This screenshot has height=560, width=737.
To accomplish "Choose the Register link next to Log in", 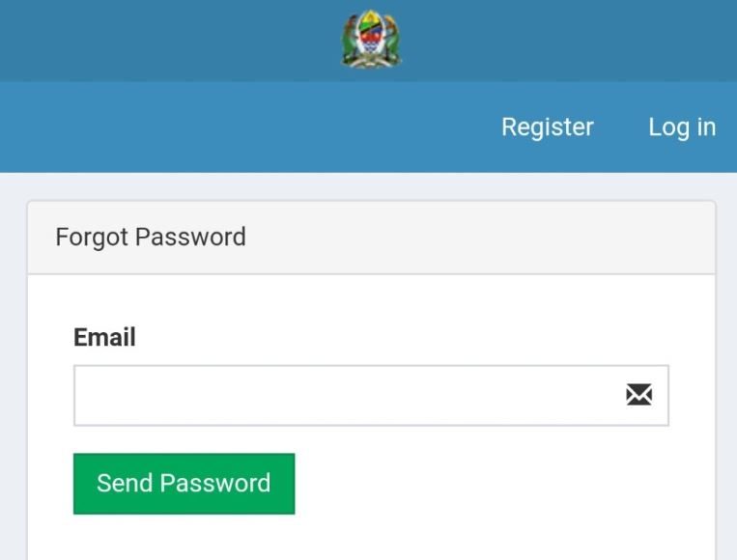I will point(548,127).
